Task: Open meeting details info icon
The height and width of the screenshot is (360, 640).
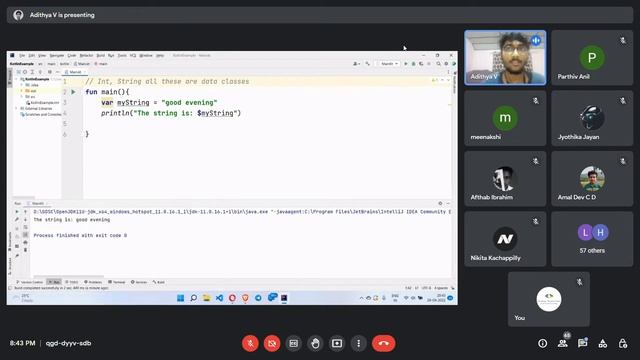Action: (542, 343)
